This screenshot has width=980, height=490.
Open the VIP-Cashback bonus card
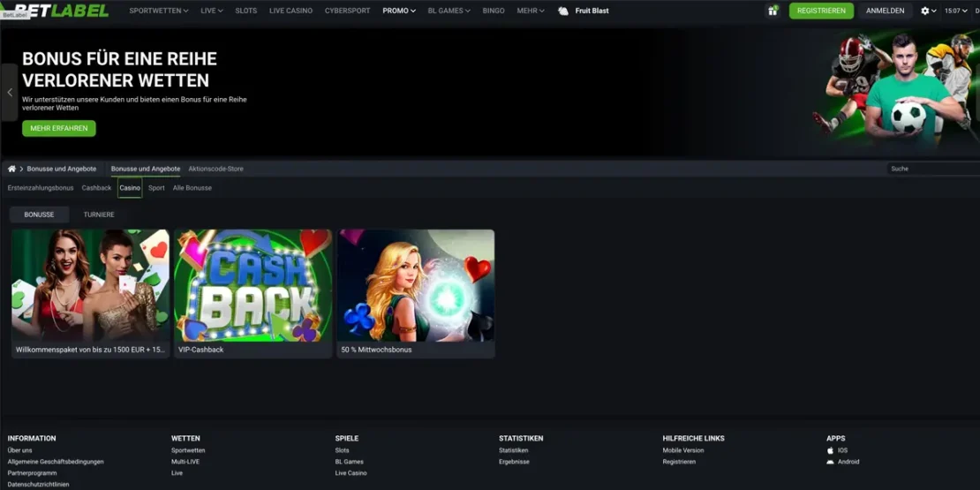click(253, 294)
